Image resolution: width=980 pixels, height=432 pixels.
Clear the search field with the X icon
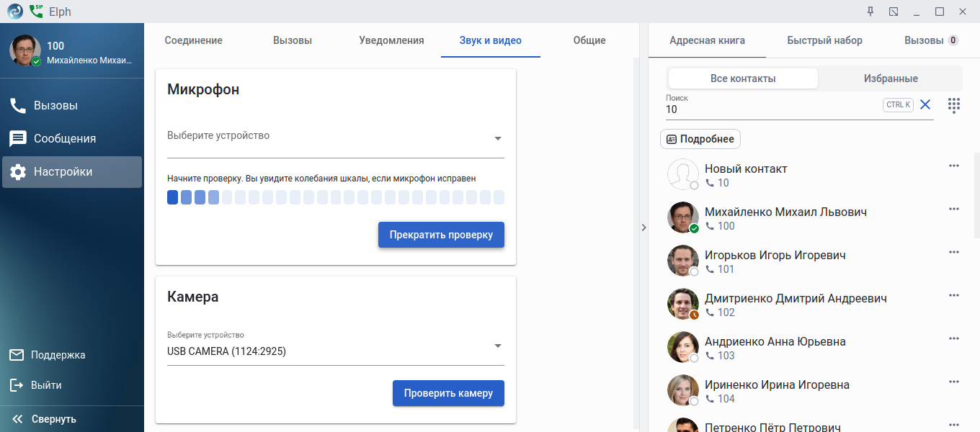[925, 105]
